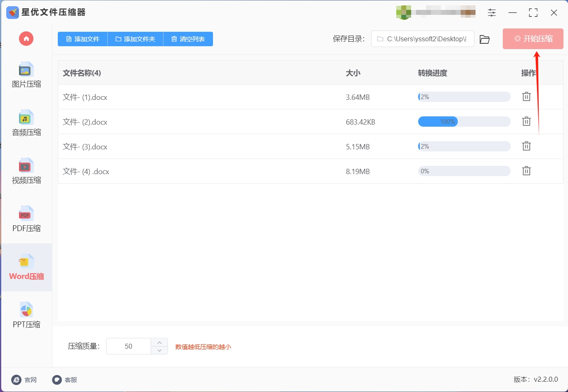Click size value 5.15MB
Viewport: 568px width, 392px height.
coord(358,147)
